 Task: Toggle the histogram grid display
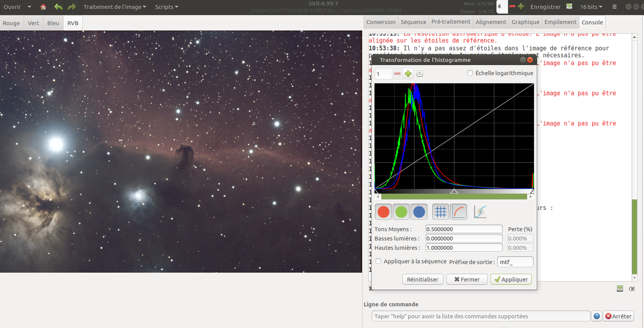coord(440,212)
